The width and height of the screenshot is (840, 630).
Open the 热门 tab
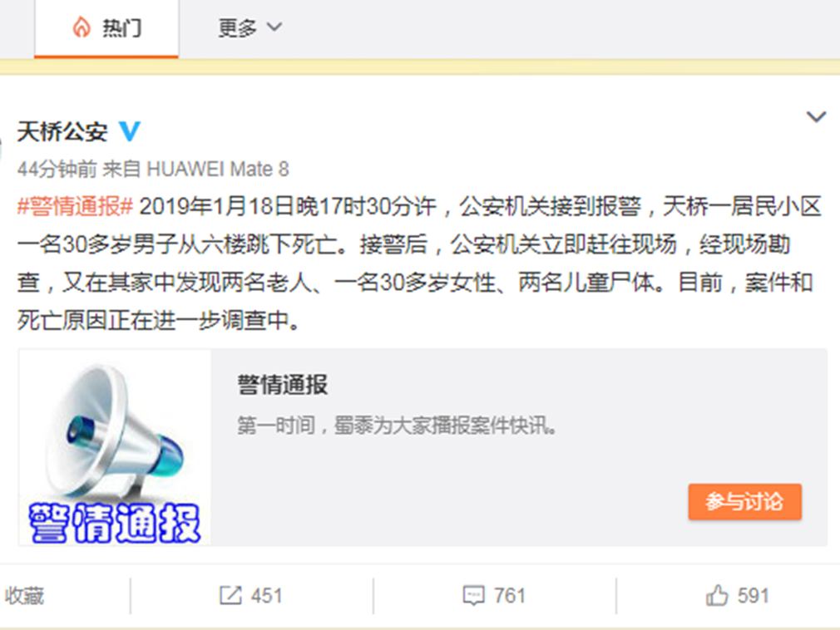click(x=106, y=27)
